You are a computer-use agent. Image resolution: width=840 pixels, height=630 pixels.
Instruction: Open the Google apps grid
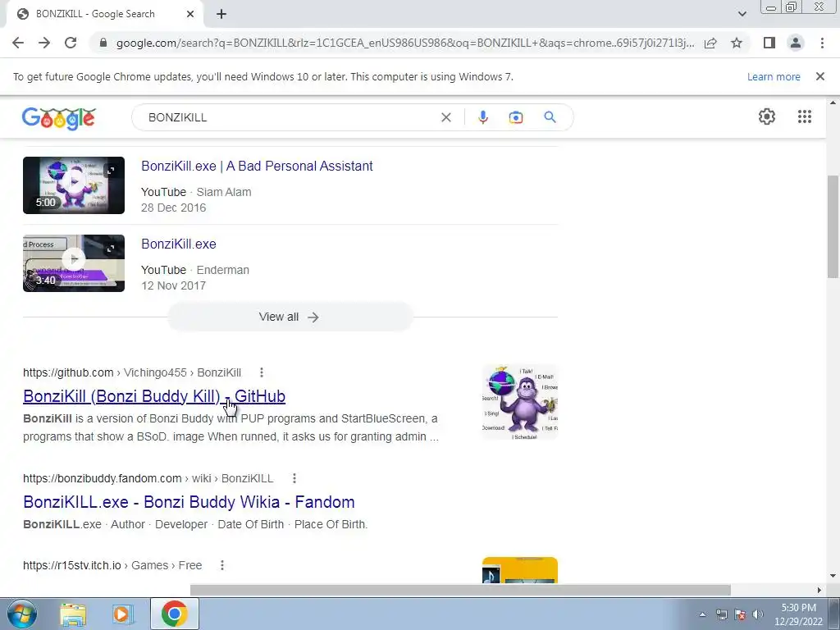[x=804, y=116]
